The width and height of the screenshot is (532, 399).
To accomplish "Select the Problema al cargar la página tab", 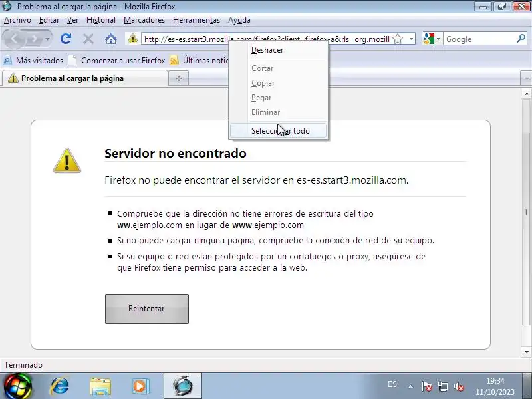I will click(85, 78).
